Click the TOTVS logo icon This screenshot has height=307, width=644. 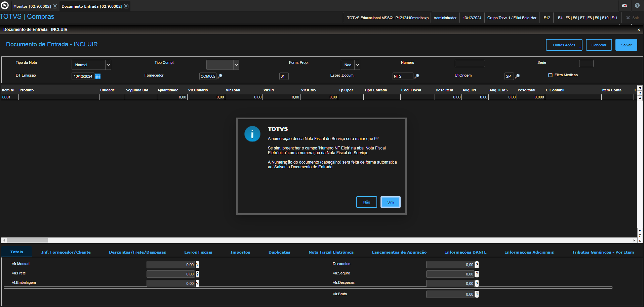tap(5, 5)
